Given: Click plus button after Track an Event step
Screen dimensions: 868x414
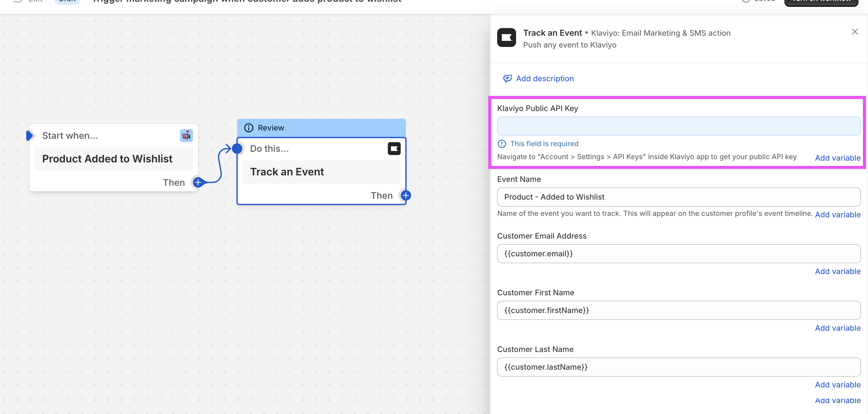Looking at the screenshot, I should [x=406, y=195].
